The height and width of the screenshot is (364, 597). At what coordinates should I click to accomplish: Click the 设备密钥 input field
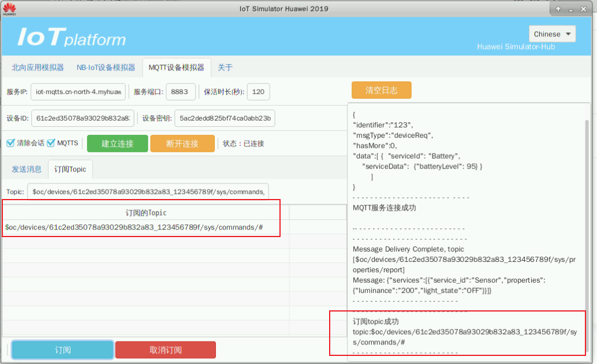(225, 118)
